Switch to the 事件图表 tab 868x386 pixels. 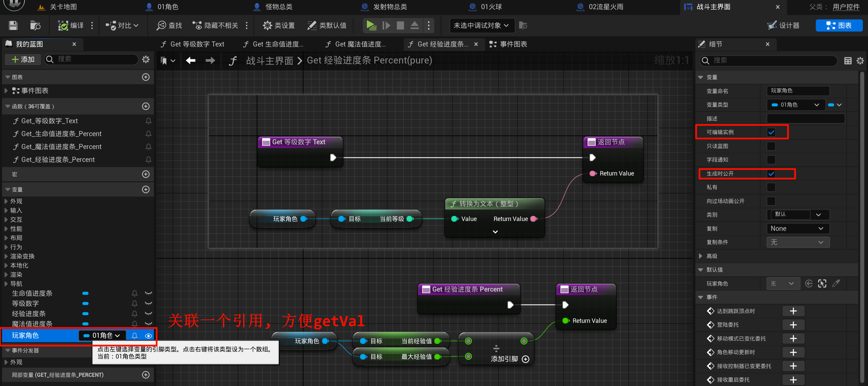[x=509, y=44]
